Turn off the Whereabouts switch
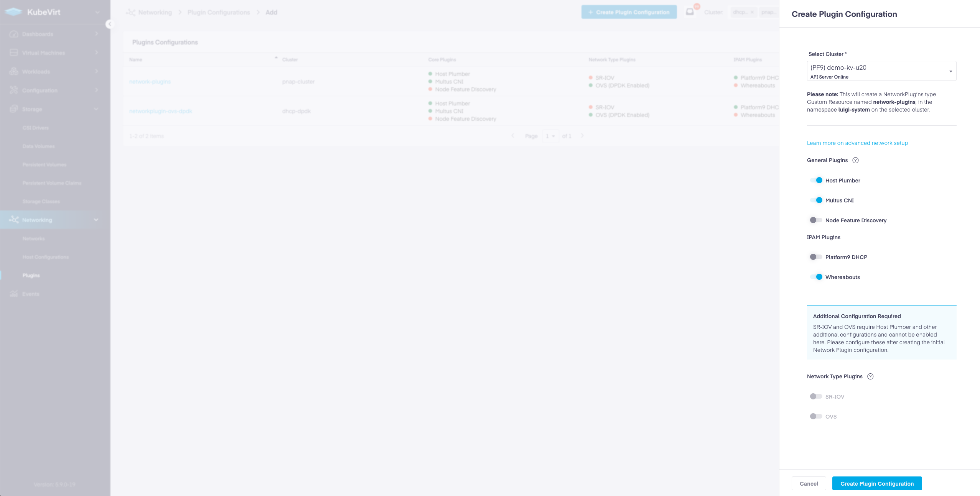This screenshot has height=496, width=980. 816,277
